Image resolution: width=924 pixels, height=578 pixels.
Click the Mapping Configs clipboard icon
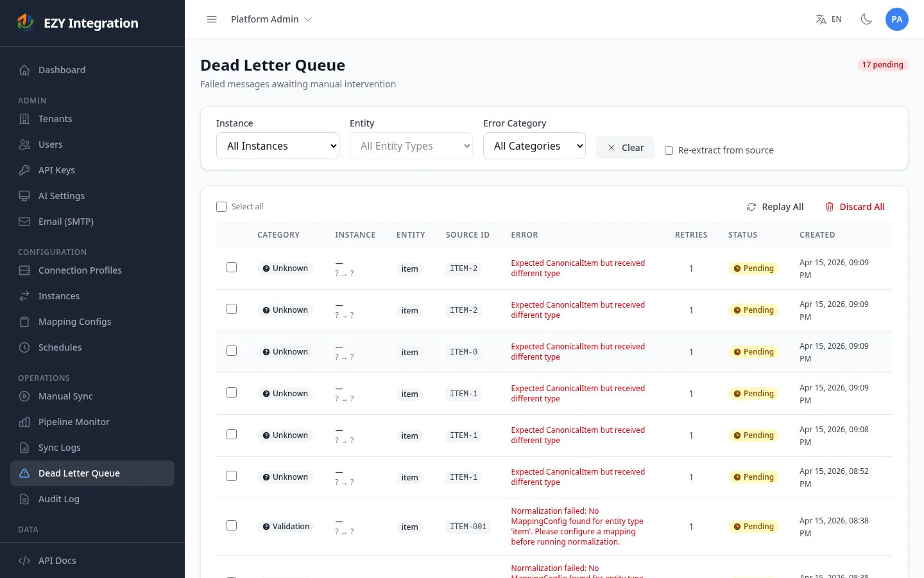[x=24, y=322]
